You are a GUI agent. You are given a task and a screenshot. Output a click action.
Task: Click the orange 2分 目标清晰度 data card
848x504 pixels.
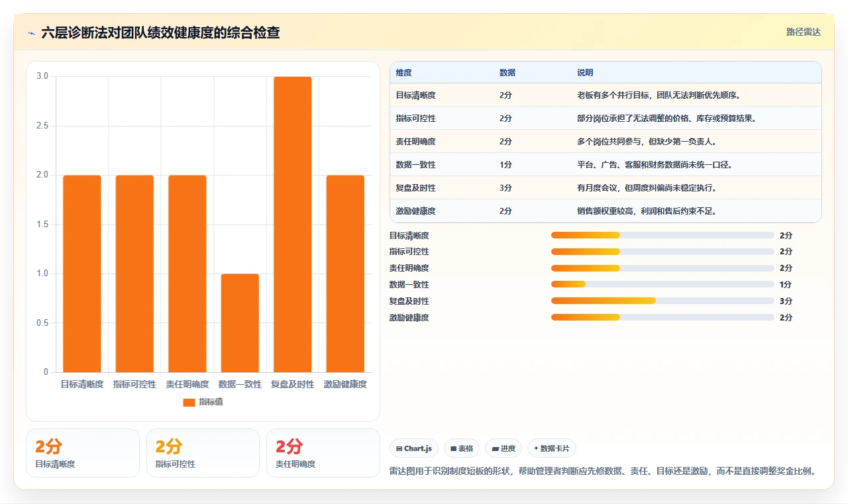click(x=83, y=453)
